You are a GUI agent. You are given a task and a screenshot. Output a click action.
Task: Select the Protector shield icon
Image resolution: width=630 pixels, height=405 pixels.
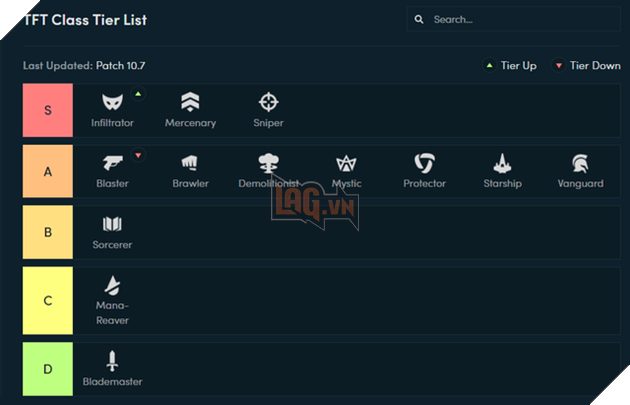424,163
